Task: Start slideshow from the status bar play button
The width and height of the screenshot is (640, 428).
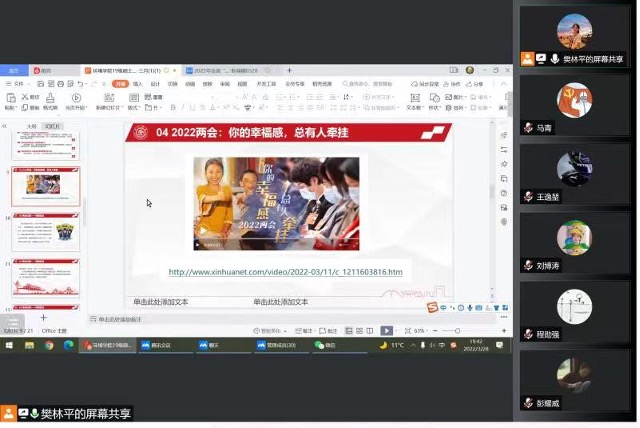Action: pyautogui.click(x=387, y=330)
